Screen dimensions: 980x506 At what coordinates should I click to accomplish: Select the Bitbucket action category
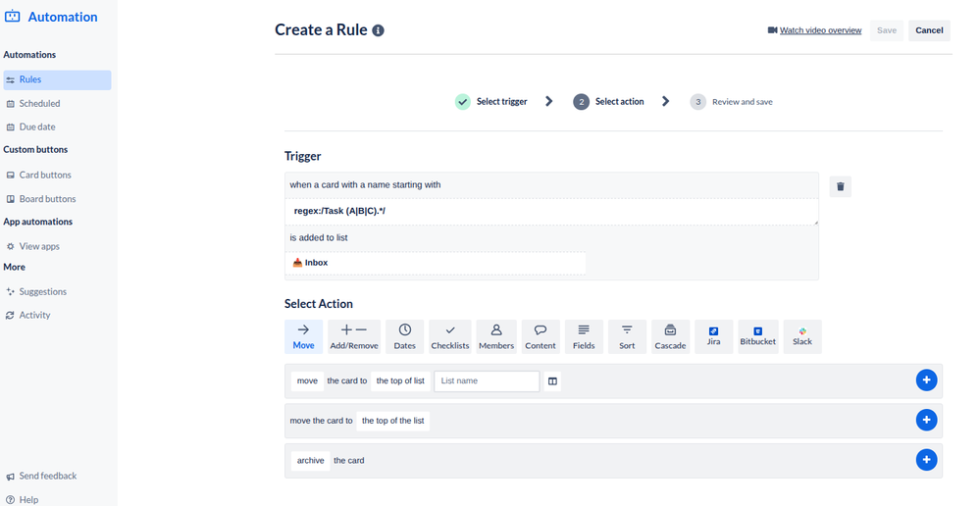[x=758, y=336]
